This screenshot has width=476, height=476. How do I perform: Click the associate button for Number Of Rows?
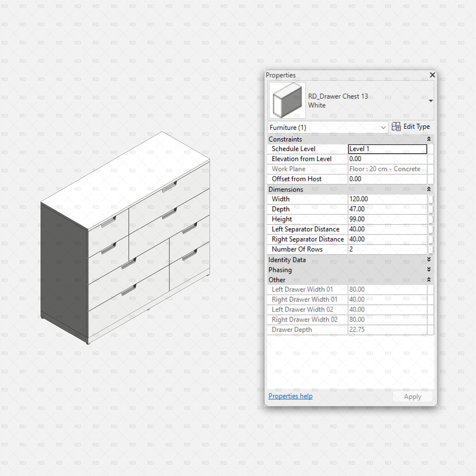pyautogui.click(x=431, y=249)
